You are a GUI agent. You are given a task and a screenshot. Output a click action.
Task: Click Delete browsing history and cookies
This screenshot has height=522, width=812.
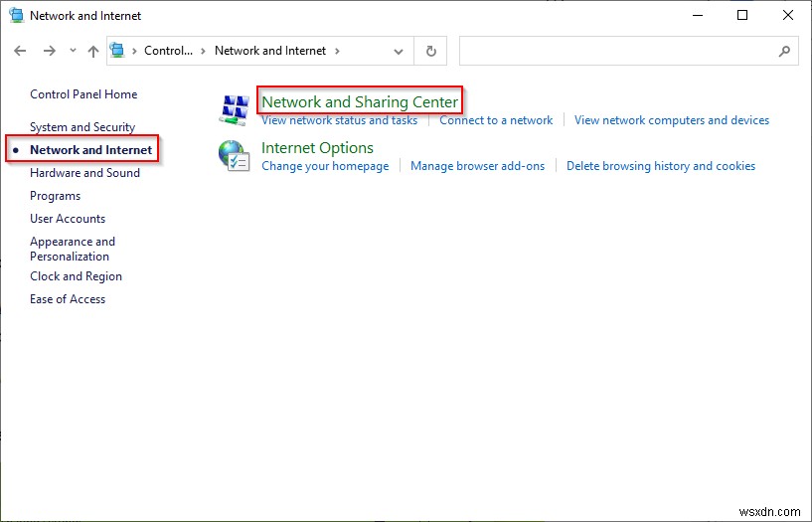tap(661, 166)
